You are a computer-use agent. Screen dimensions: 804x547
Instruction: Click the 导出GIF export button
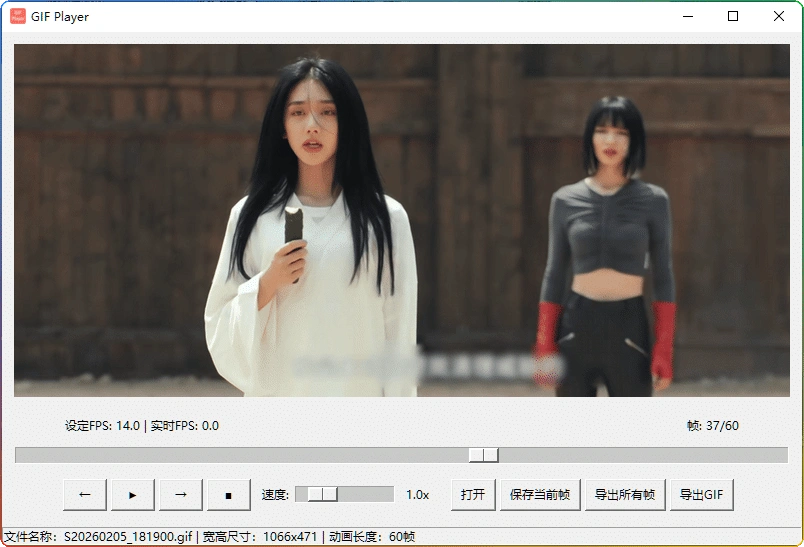tap(701, 495)
